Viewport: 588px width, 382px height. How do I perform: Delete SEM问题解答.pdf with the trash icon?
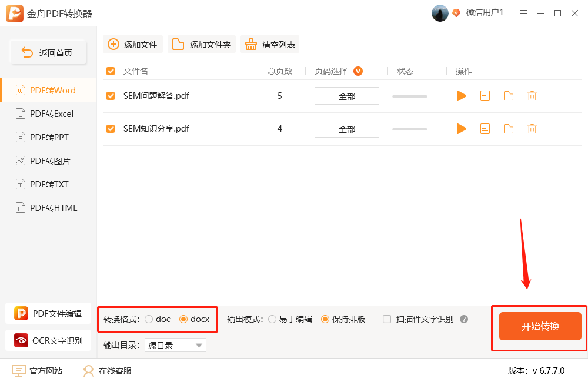pos(532,96)
